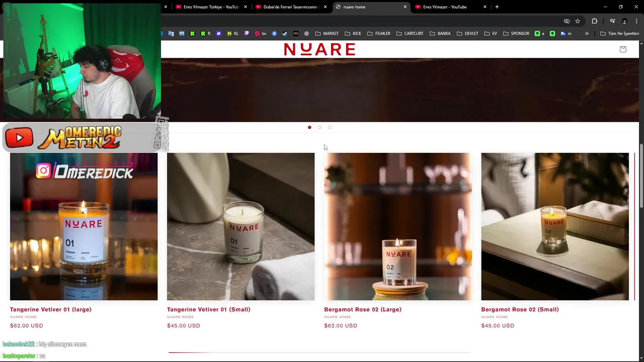Select the first carousel slide dot
The image size is (644, 362).
309,127
